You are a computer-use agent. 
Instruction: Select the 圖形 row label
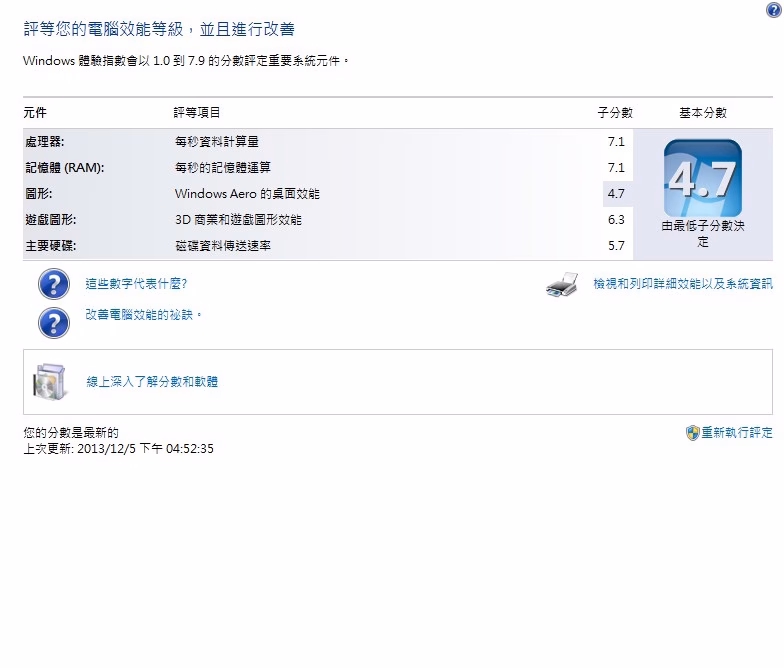coord(38,194)
